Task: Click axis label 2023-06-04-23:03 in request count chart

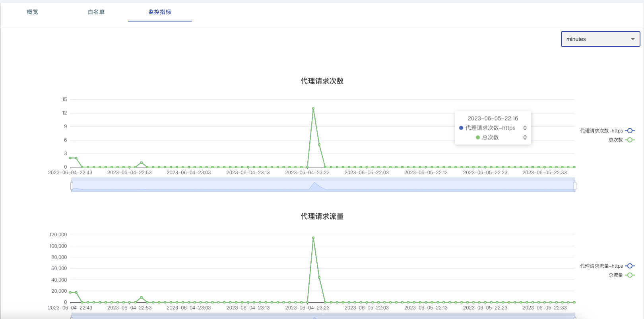Action: pyautogui.click(x=188, y=172)
